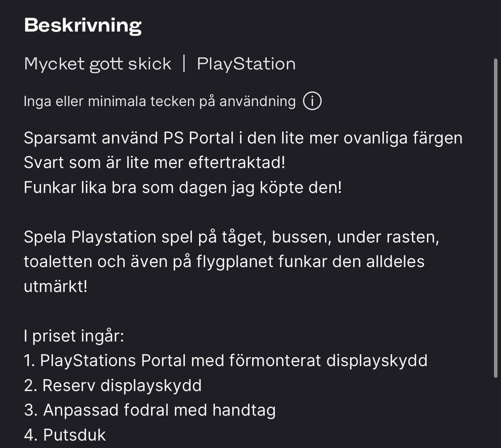
Task: Click the info icon beside condition note
Action: (x=312, y=101)
